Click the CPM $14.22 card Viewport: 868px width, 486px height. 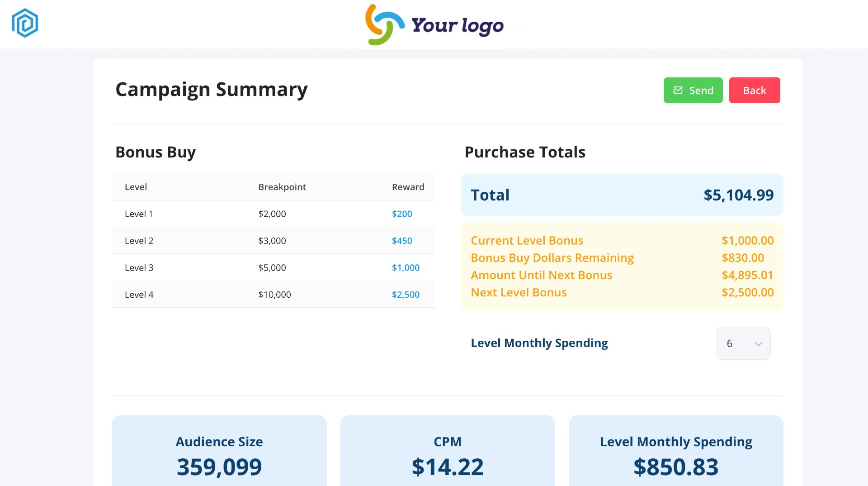(447, 453)
